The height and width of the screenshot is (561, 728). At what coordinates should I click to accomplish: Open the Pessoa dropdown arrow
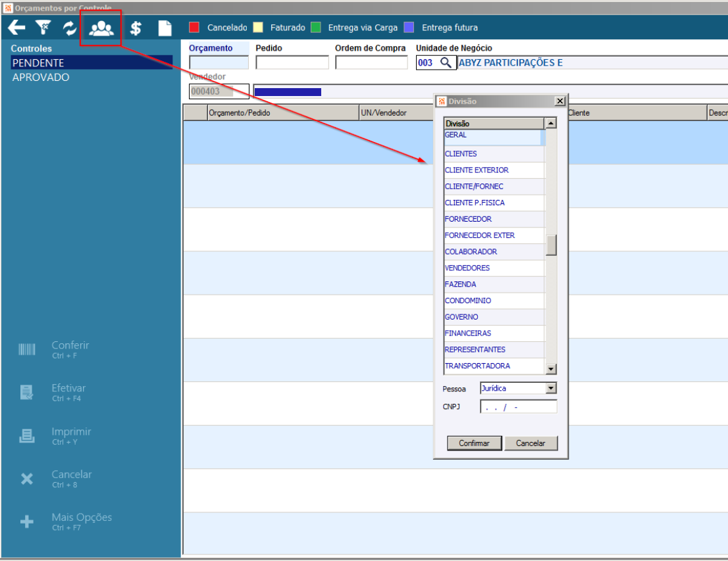click(551, 388)
